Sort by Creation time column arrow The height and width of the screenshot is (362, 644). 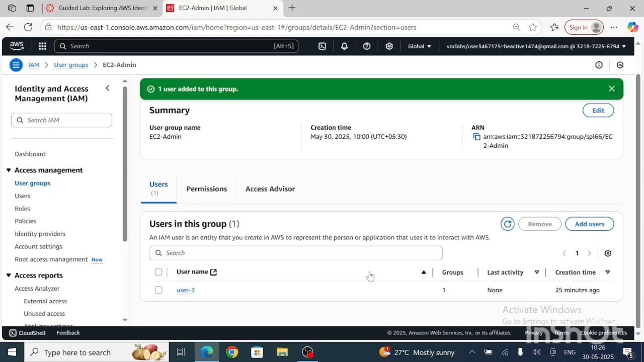coord(608,272)
